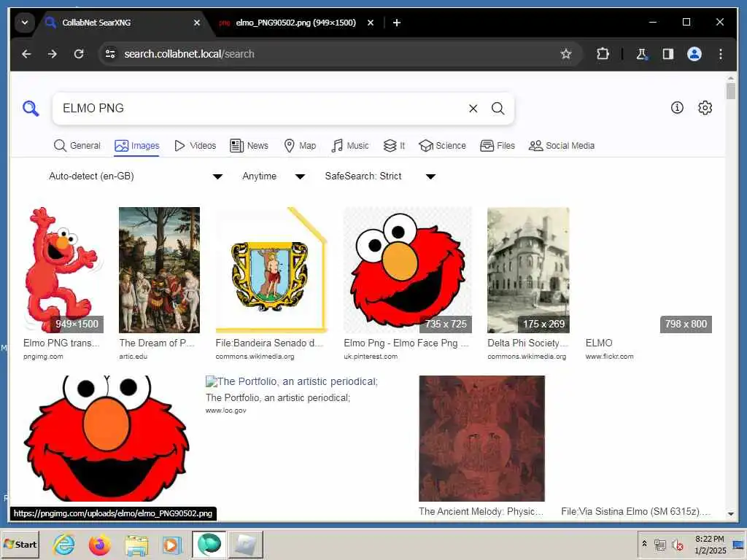The height and width of the screenshot is (560, 747).
Task: Click the scroll down arrow
Action: 731,514
